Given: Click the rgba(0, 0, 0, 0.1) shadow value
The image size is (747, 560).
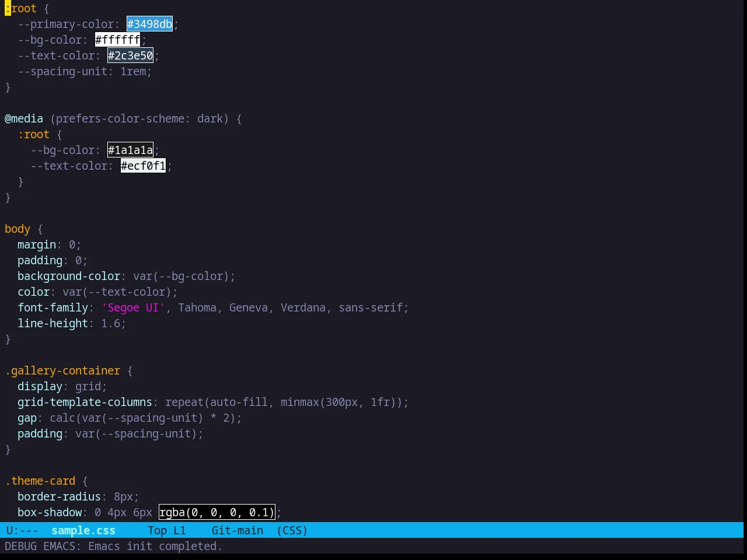Looking at the screenshot, I should point(217,512).
